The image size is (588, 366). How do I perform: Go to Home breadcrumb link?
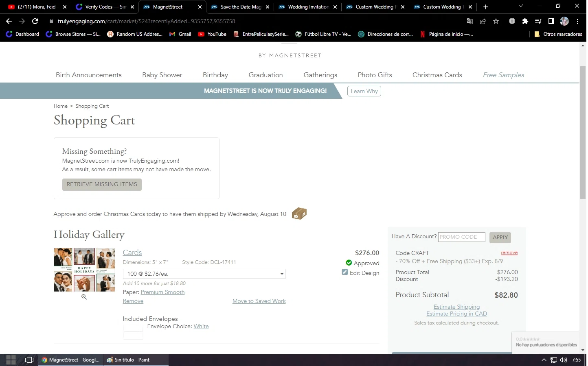(61, 106)
